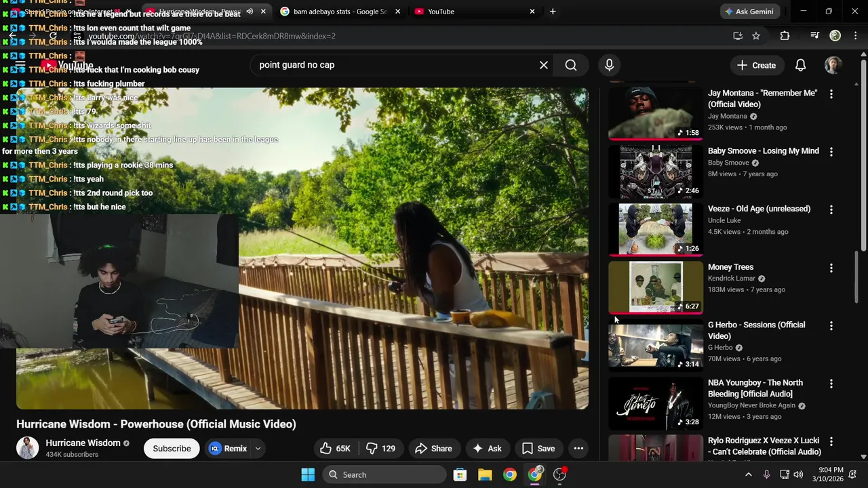Expand the Remix dropdown arrow
Viewport: 868px width, 488px height.
(258, 448)
